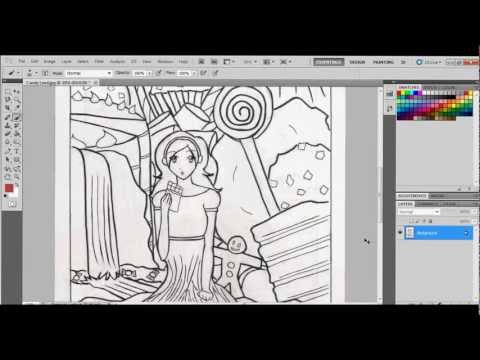Viewport: 480px width, 360px height.
Task: Open the Filter menu
Action: click(99, 62)
